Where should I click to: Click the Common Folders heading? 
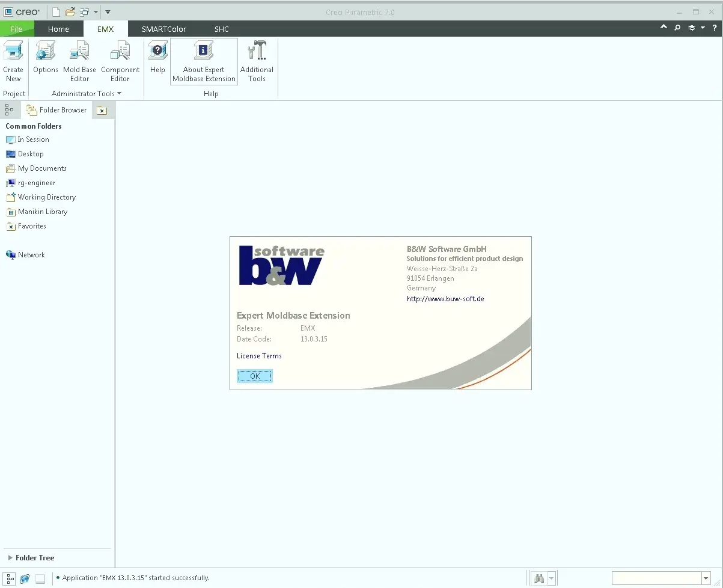pos(34,126)
